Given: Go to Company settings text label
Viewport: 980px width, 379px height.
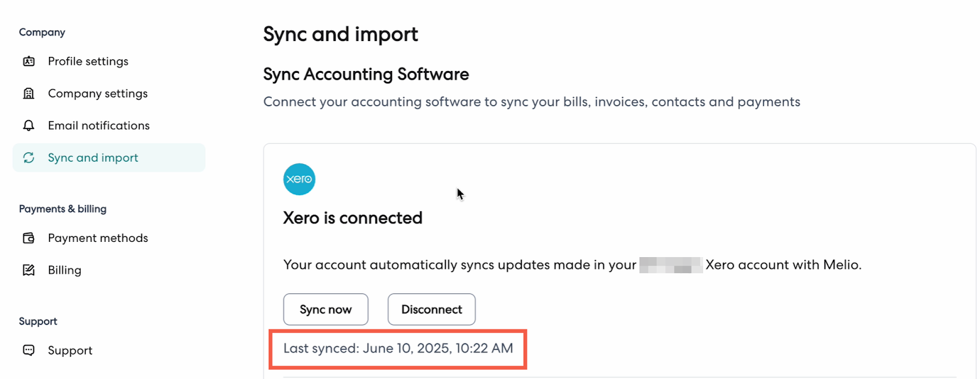Looking at the screenshot, I should click(x=98, y=94).
